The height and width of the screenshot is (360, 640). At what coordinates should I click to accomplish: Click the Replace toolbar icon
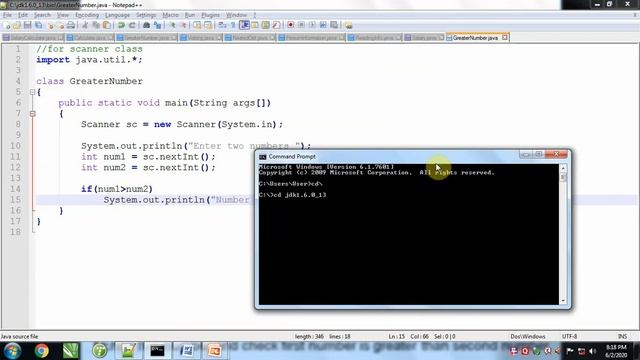(x=157, y=25)
